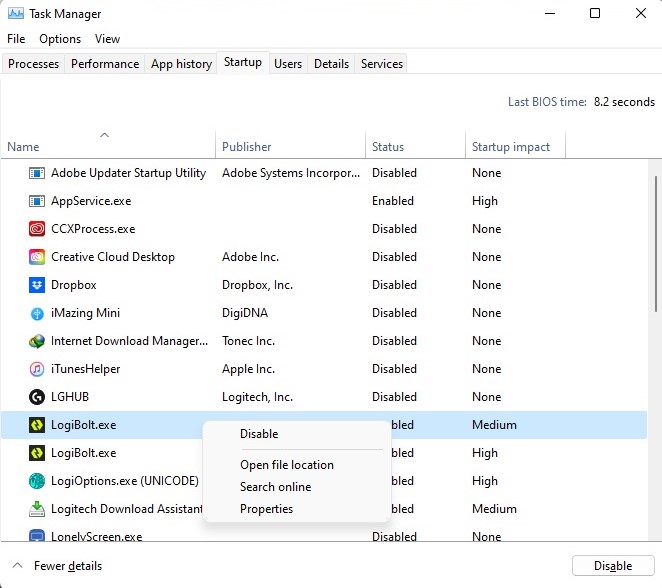Click the LonelyScreen.exe icon
Screen dimensions: 662x588
click(x=37, y=535)
